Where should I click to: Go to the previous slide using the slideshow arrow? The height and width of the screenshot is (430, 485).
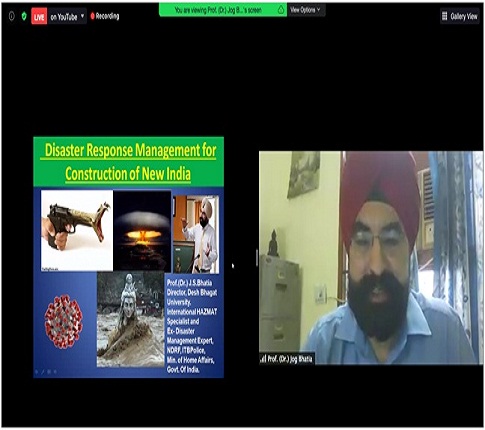(x=36, y=372)
